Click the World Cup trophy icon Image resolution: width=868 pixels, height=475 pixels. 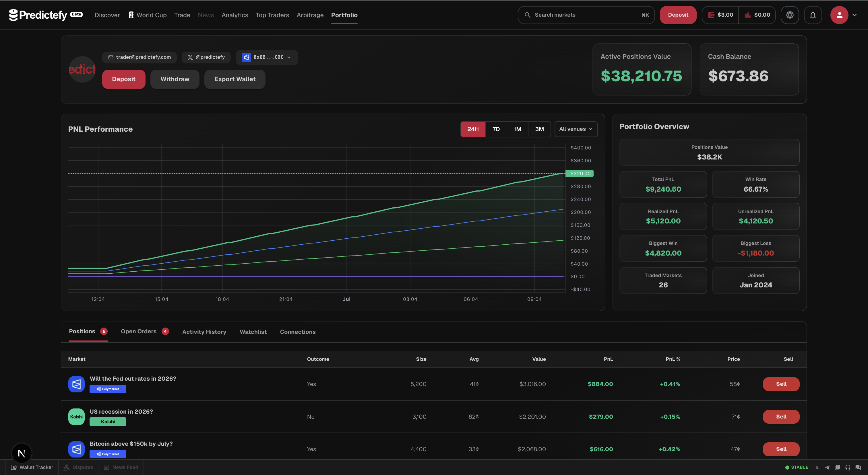tap(131, 15)
